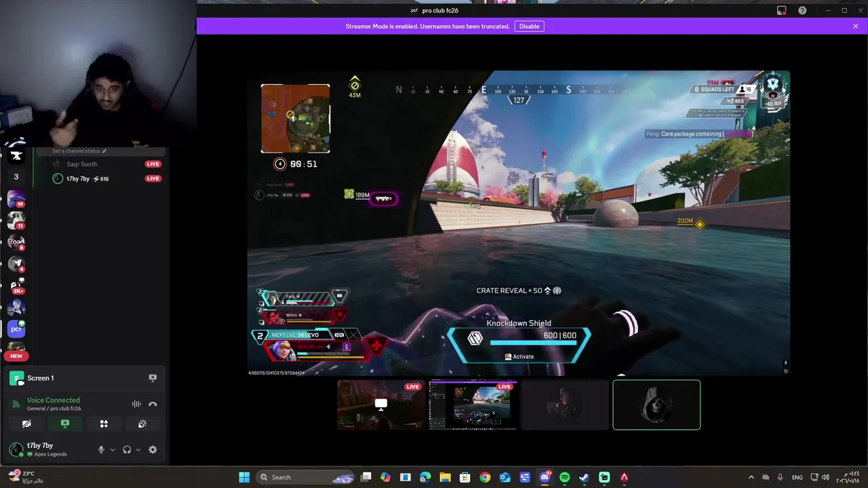868x488 pixels.
Task: Open the Discord help icon
Action: pyautogui.click(x=802, y=11)
